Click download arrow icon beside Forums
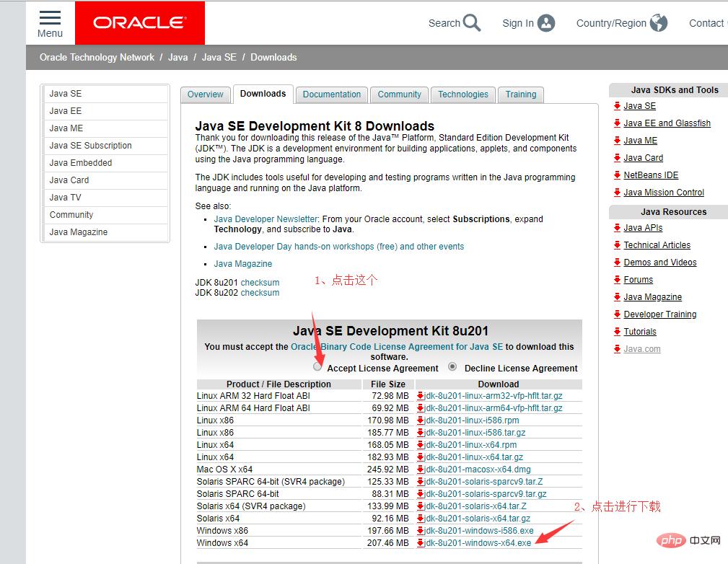 click(617, 279)
